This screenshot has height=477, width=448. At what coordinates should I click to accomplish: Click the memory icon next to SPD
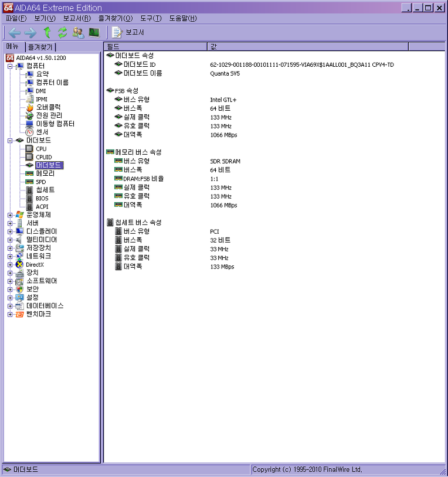(x=29, y=182)
